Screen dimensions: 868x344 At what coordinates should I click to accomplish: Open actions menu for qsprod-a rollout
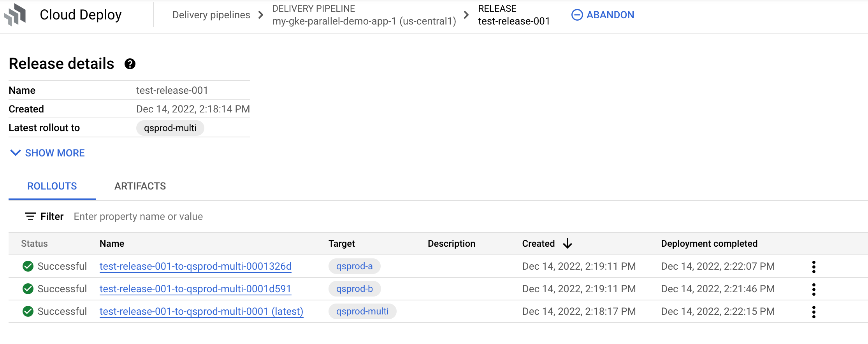(x=814, y=267)
